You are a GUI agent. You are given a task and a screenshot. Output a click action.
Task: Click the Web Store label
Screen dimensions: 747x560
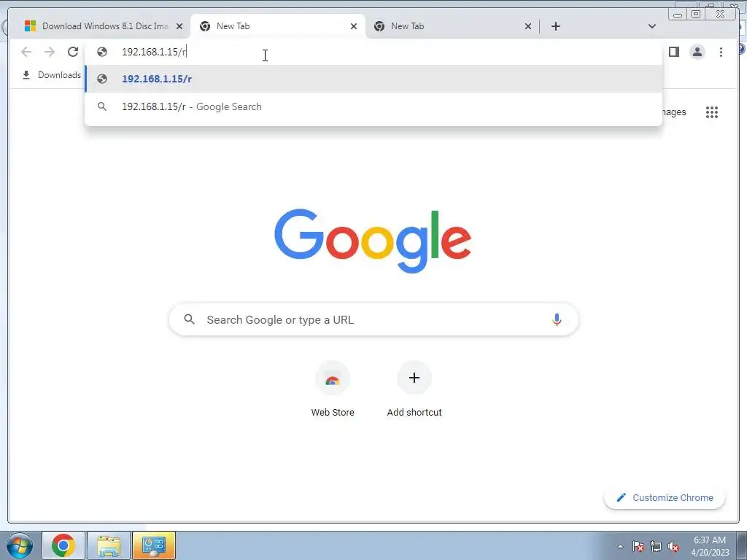click(x=333, y=413)
